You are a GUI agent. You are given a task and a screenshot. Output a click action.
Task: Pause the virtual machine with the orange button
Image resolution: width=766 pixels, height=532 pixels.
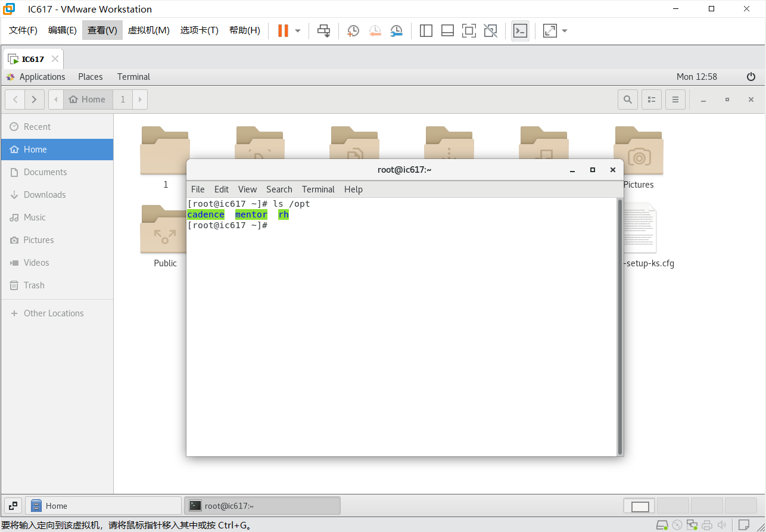[283, 30]
